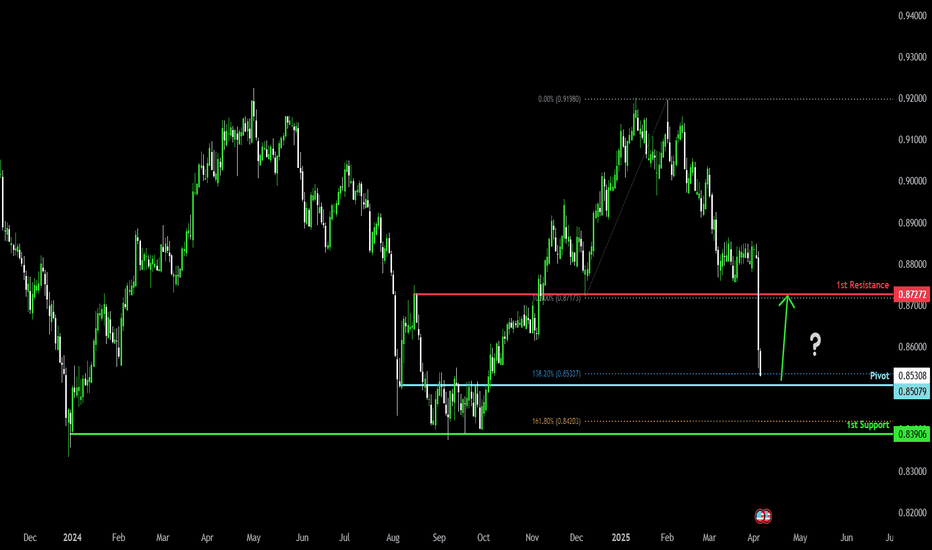Click the '2025' year label on time axis
This screenshot has height=550, width=932.
coord(621,538)
